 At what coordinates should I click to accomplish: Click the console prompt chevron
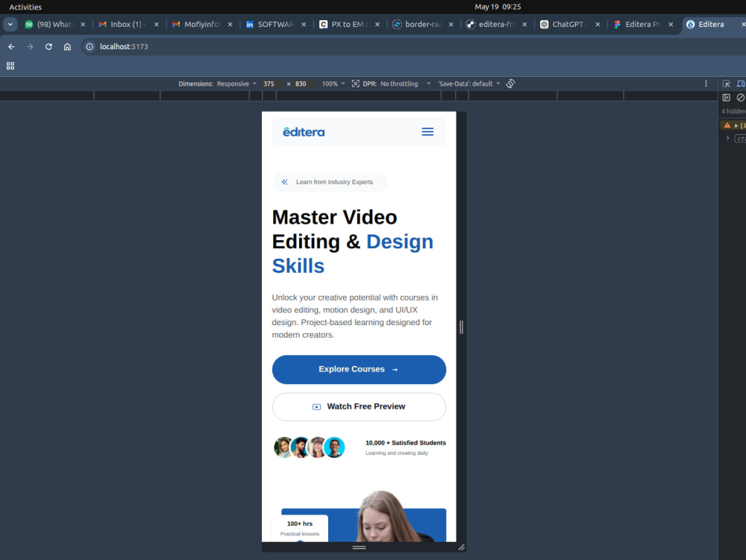(x=727, y=138)
